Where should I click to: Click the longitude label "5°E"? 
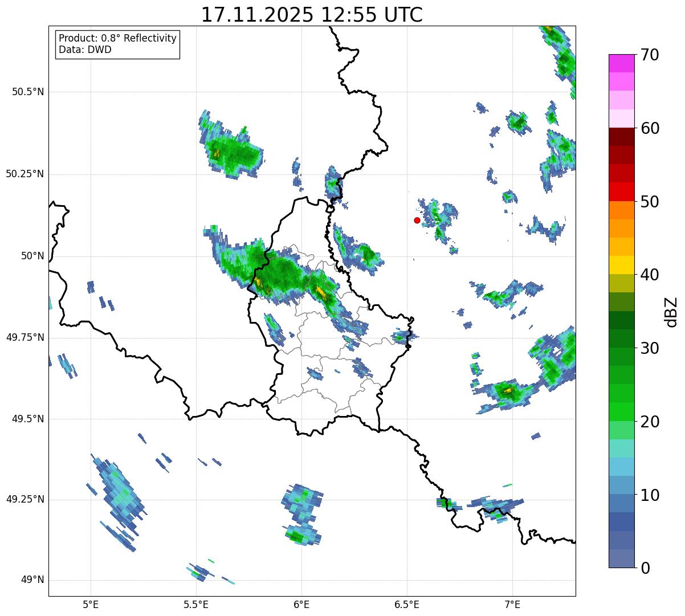click(91, 604)
